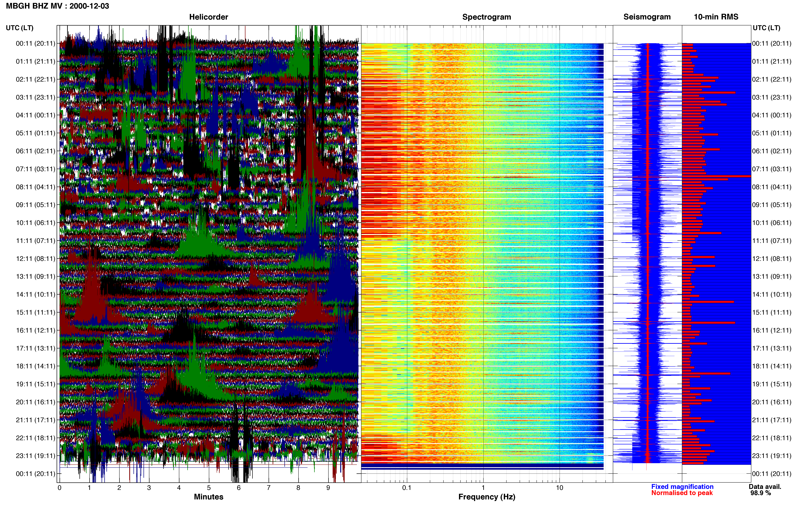The width and height of the screenshot is (812, 508).
Task: Click Helicorder time label 18:11 (14:11)
Action: click(36, 366)
